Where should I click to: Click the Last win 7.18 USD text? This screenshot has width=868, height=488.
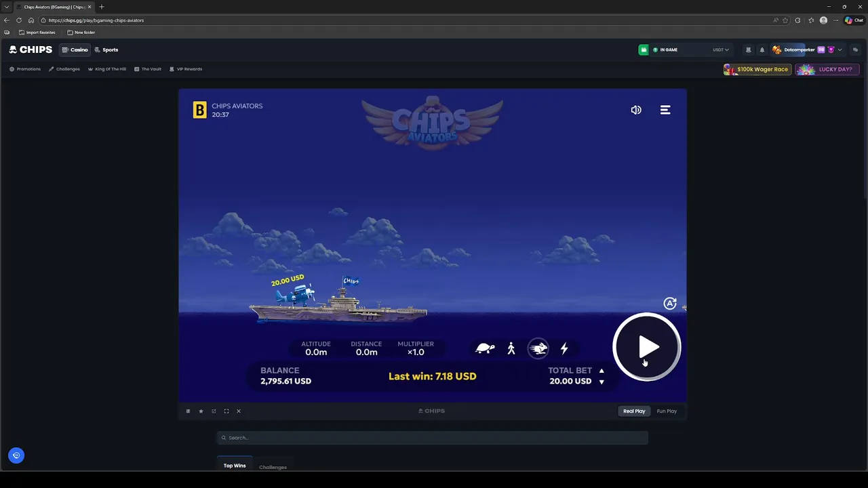[x=432, y=376]
